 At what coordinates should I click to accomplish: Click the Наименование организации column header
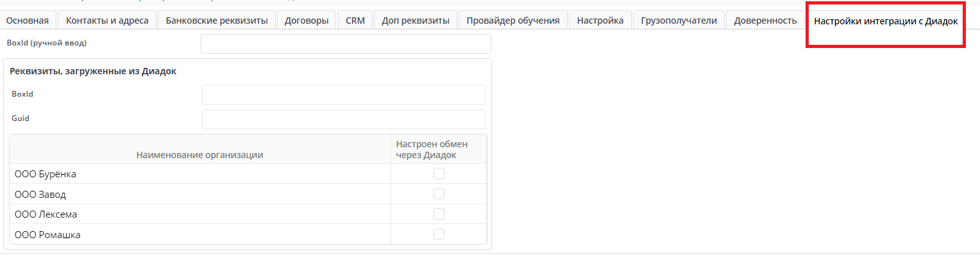tap(200, 154)
